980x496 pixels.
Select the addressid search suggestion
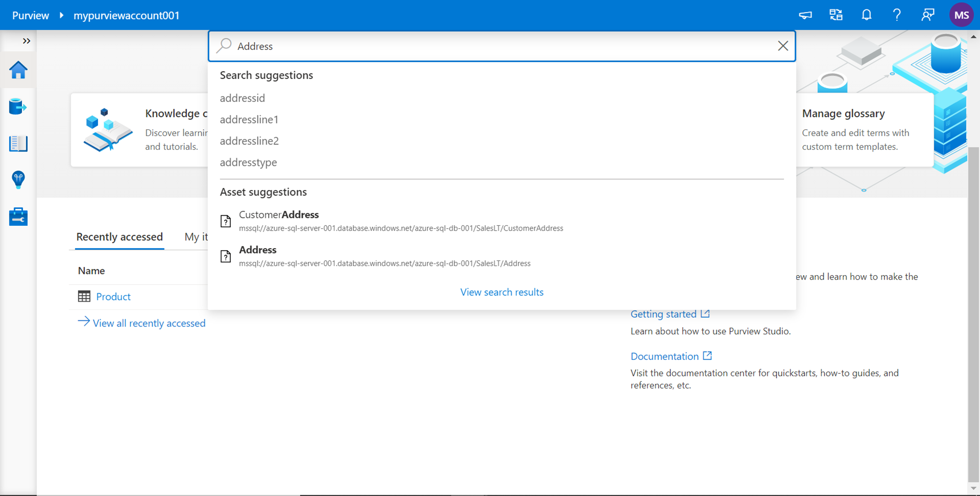coord(243,98)
